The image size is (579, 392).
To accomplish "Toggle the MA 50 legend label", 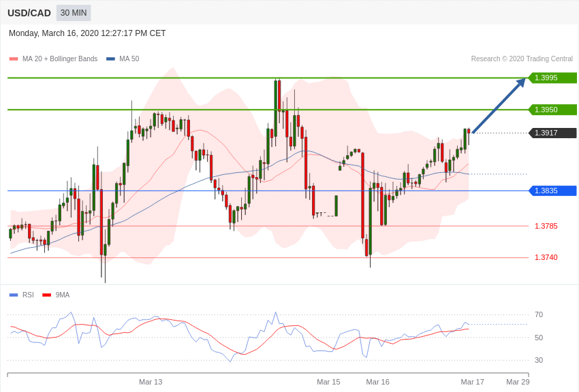I will pos(129,59).
